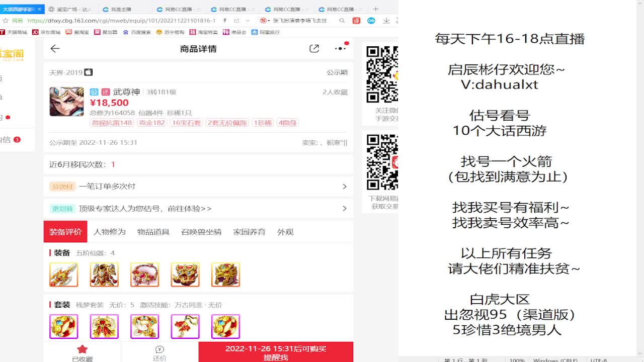
Task: Click the lower app download QR code
Action: point(382,162)
